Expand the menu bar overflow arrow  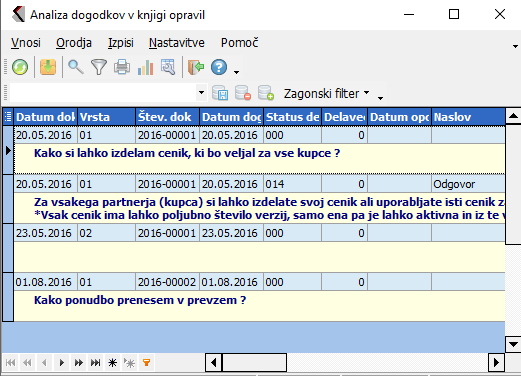click(515, 46)
